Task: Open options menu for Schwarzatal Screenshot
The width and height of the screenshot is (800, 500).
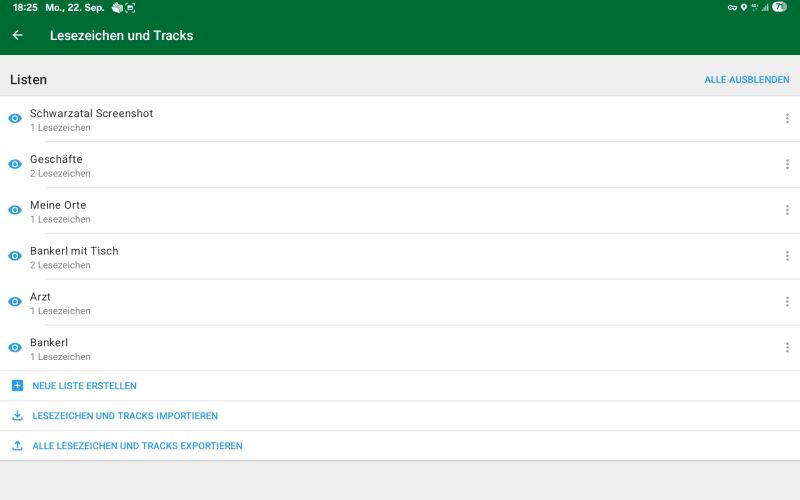Action: 787,118
